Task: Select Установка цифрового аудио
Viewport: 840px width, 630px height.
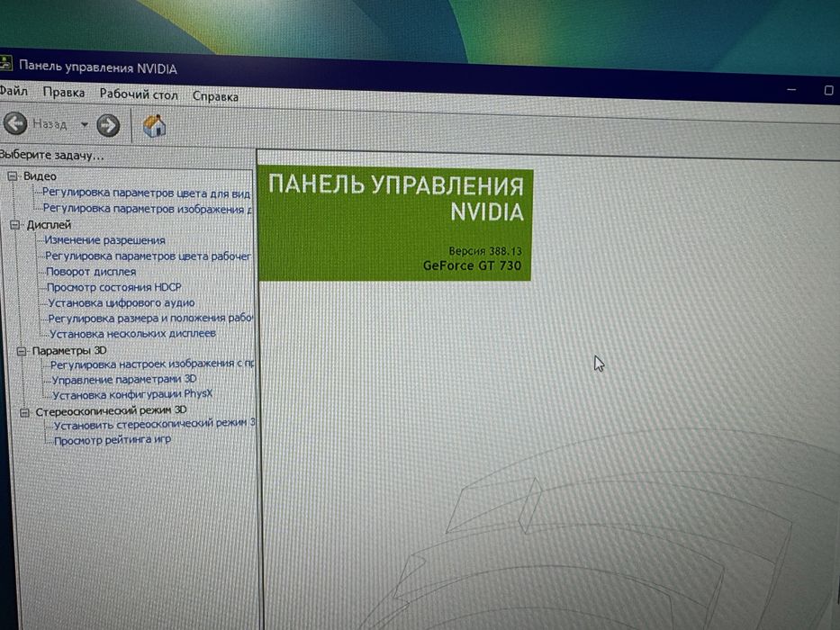Action: pos(122,302)
